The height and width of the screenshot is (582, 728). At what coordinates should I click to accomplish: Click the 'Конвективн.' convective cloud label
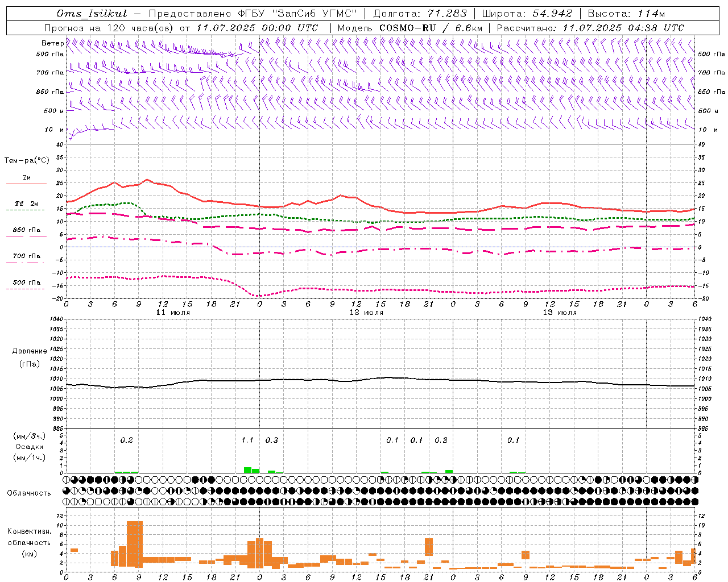[x=29, y=531]
